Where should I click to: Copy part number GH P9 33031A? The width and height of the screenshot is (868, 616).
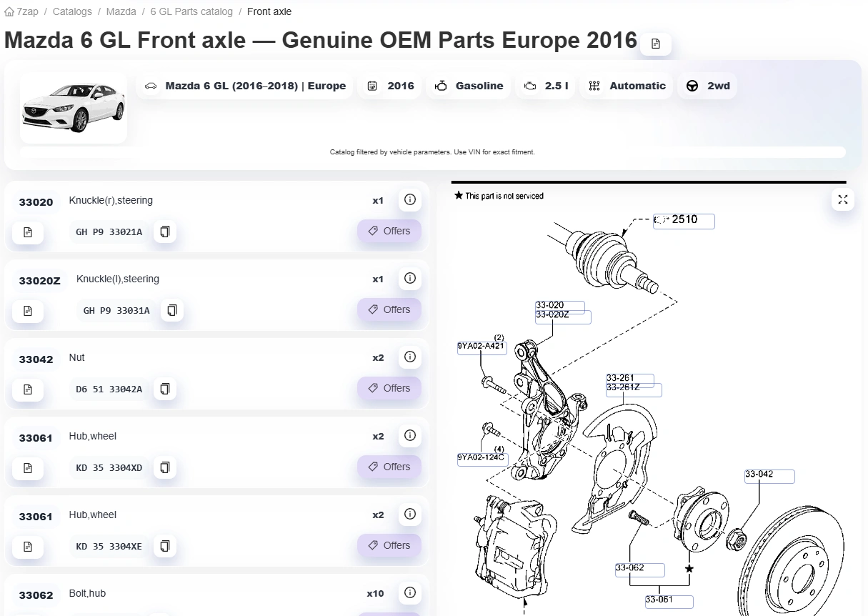pyautogui.click(x=172, y=310)
